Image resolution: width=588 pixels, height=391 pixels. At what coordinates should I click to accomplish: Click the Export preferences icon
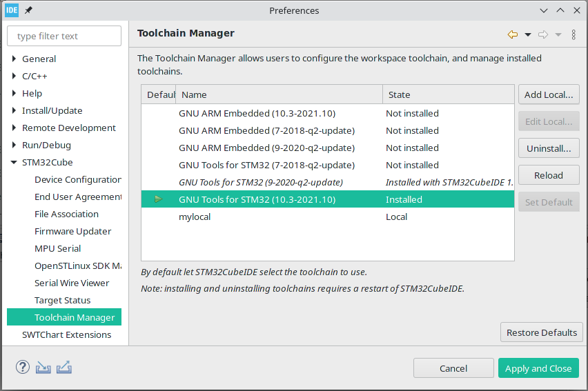pos(64,368)
